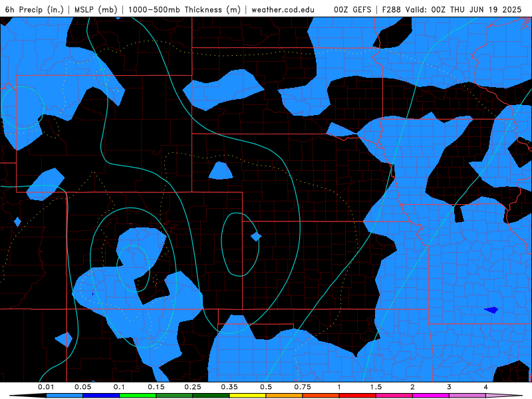Click the light blue 0.01 legend swatch
Screen dimensions: 532x399
tap(65, 396)
